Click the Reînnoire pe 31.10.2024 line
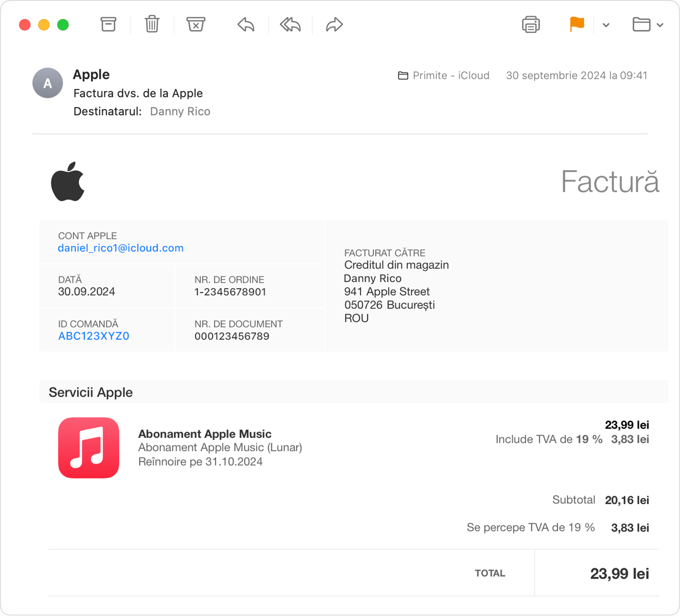Viewport: 680px width, 616px height. [x=200, y=462]
